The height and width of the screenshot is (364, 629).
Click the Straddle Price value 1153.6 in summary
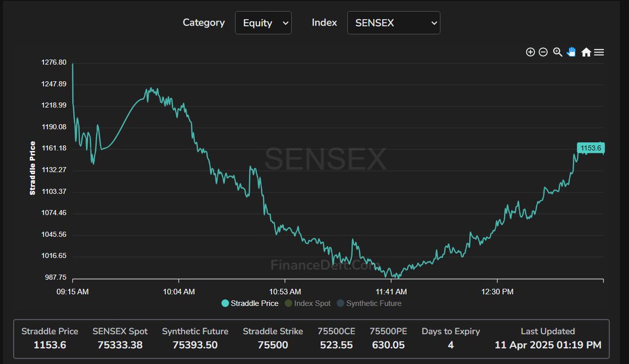coord(50,345)
